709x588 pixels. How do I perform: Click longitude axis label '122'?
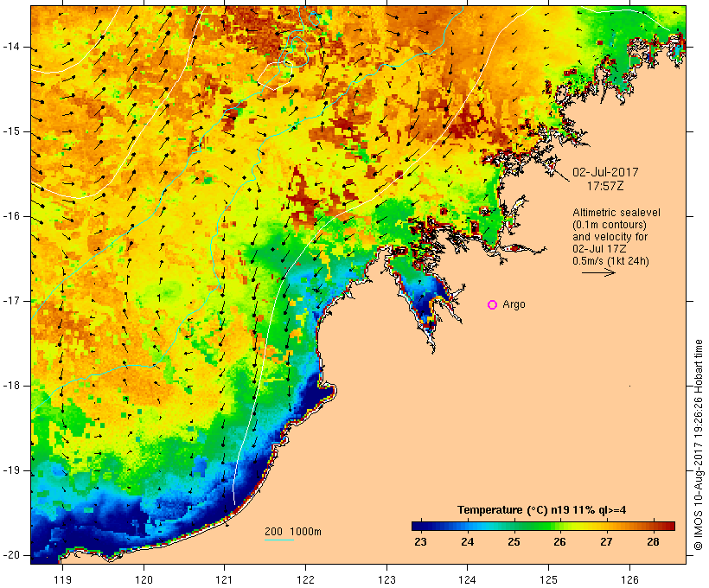pos(306,579)
